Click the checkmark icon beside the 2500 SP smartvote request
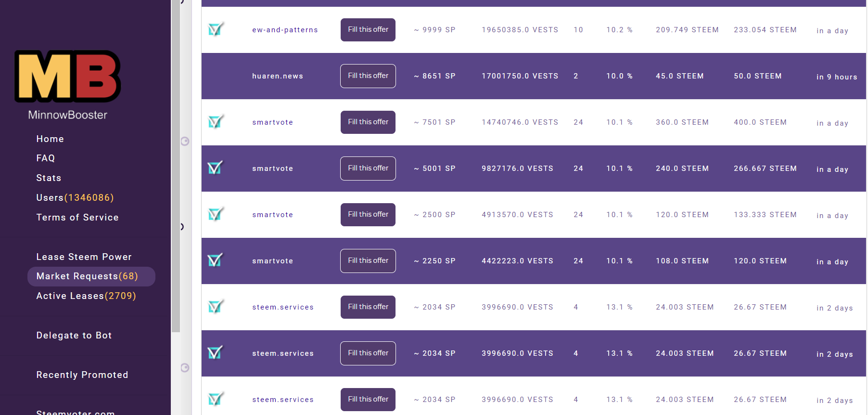This screenshot has width=868, height=415. (216, 214)
